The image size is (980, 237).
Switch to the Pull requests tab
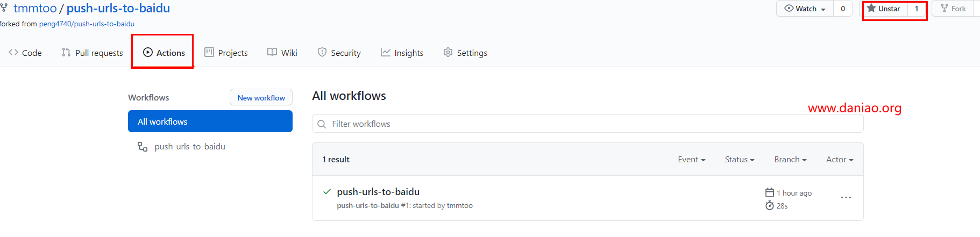[x=93, y=53]
